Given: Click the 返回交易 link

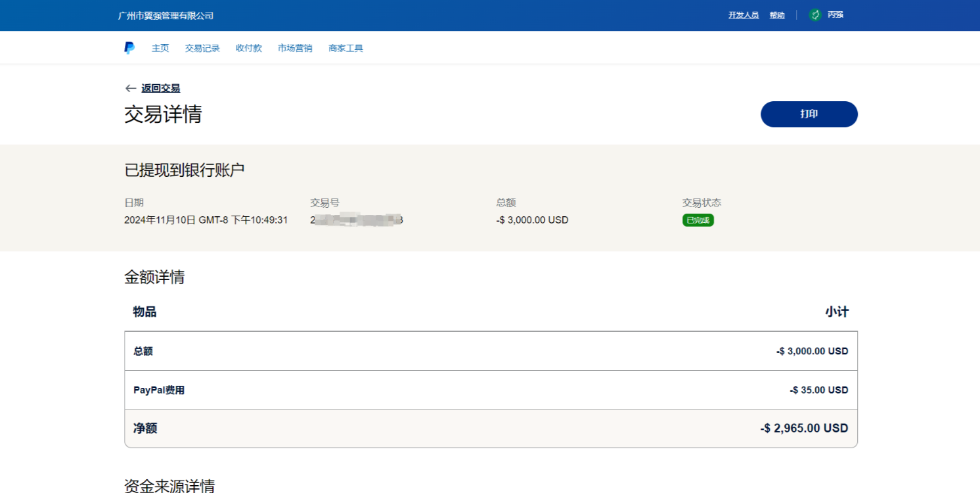Looking at the screenshot, I should (160, 88).
